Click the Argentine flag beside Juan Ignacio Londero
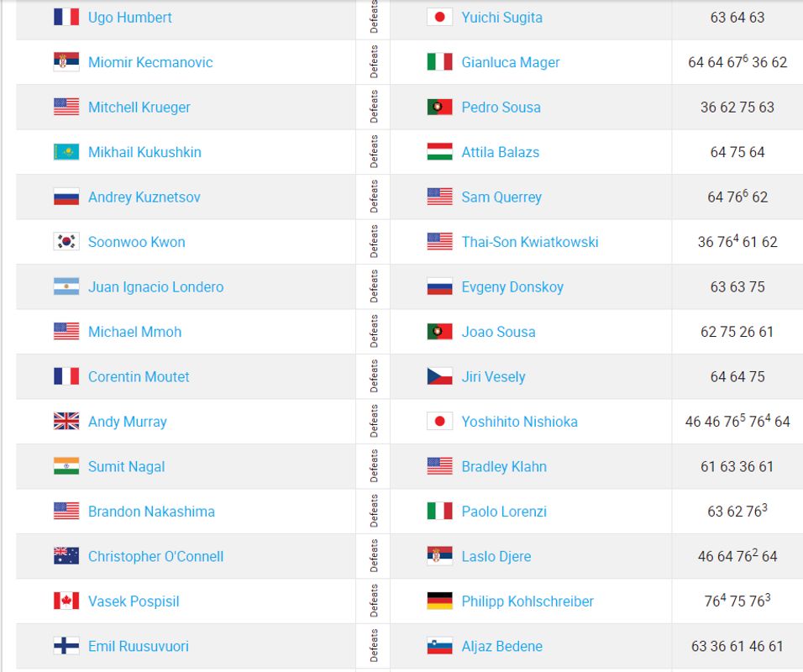Screen dimensions: 803x672 (x=66, y=286)
